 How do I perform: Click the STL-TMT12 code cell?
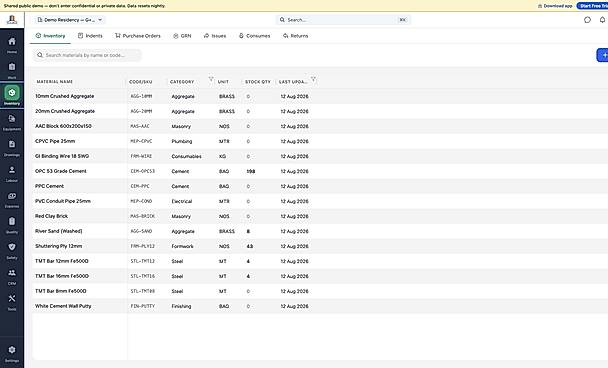[x=143, y=261]
